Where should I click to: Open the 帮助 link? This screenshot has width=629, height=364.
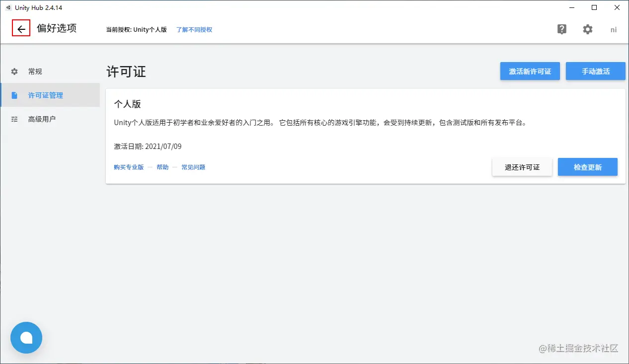[x=162, y=167]
